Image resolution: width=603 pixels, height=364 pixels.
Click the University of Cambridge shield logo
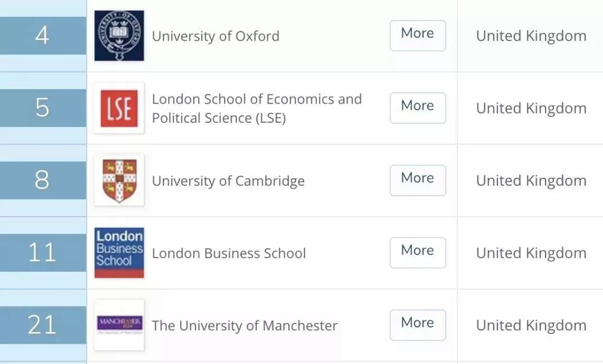coord(119,181)
